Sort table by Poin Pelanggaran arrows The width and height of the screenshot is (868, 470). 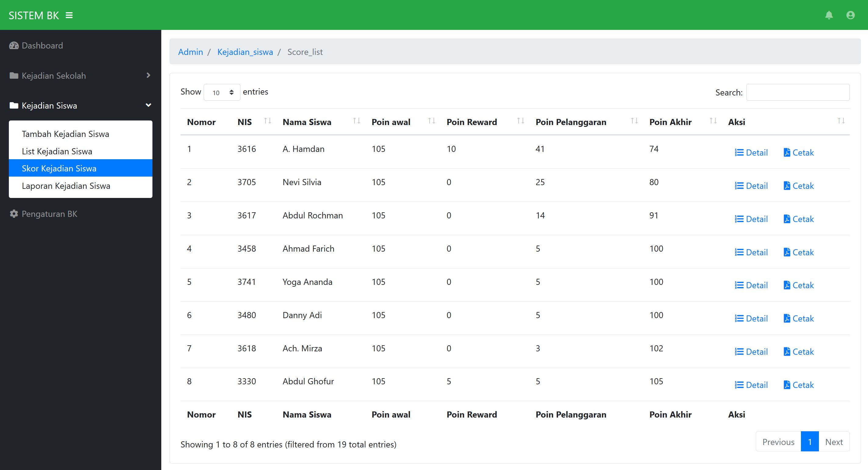pos(634,121)
